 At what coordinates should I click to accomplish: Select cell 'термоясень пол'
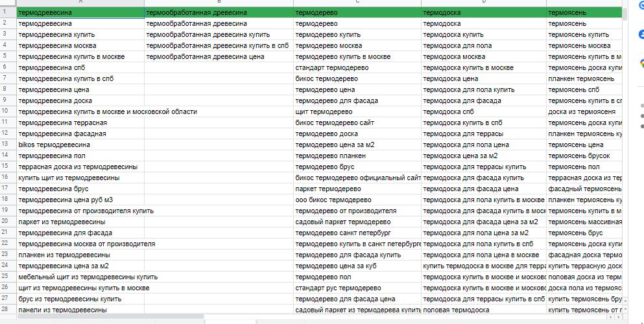(x=584, y=167)
